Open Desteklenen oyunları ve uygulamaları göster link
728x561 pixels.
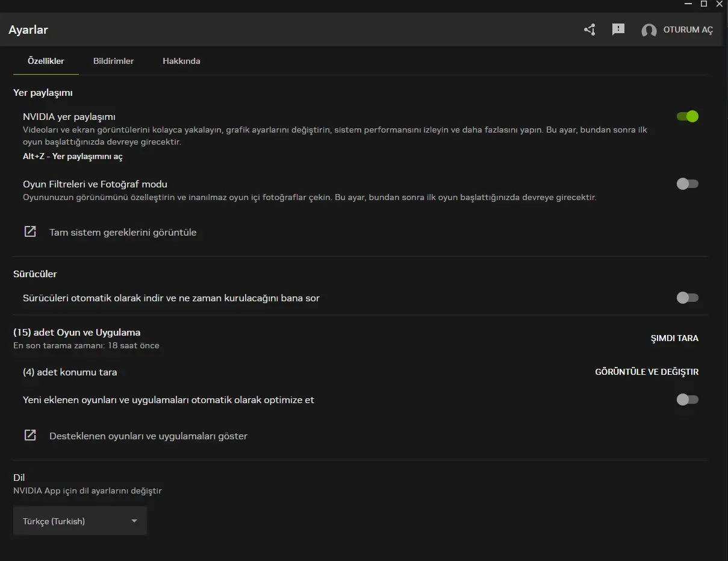148,436
